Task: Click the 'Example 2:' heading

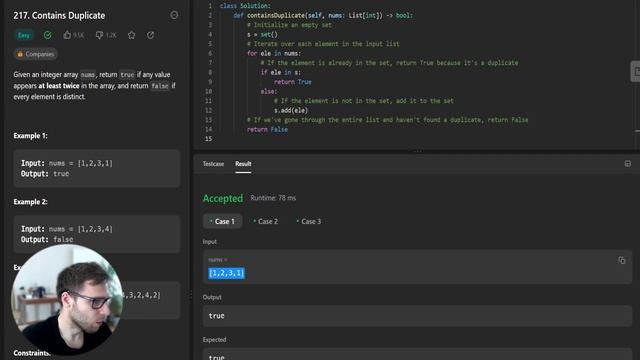Action: tap(31, 202)
